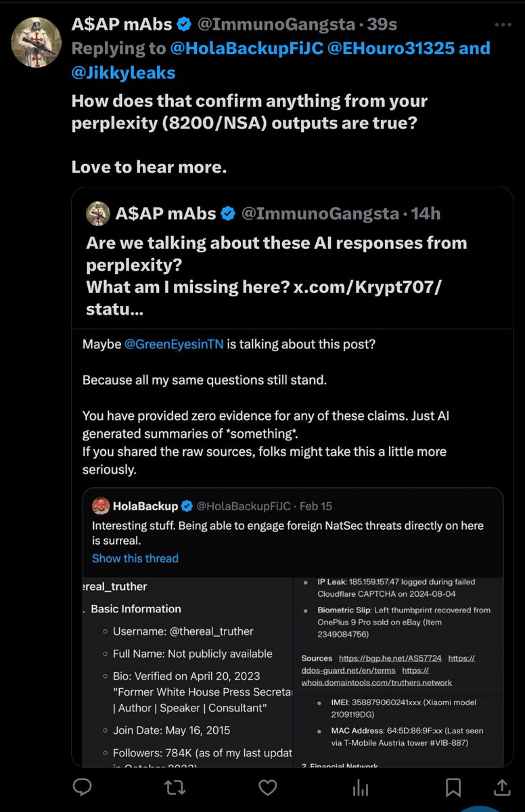Open the HolaBackup profile avatar
This screenshot has height=812, width=525.
click(x=100, y=506)
